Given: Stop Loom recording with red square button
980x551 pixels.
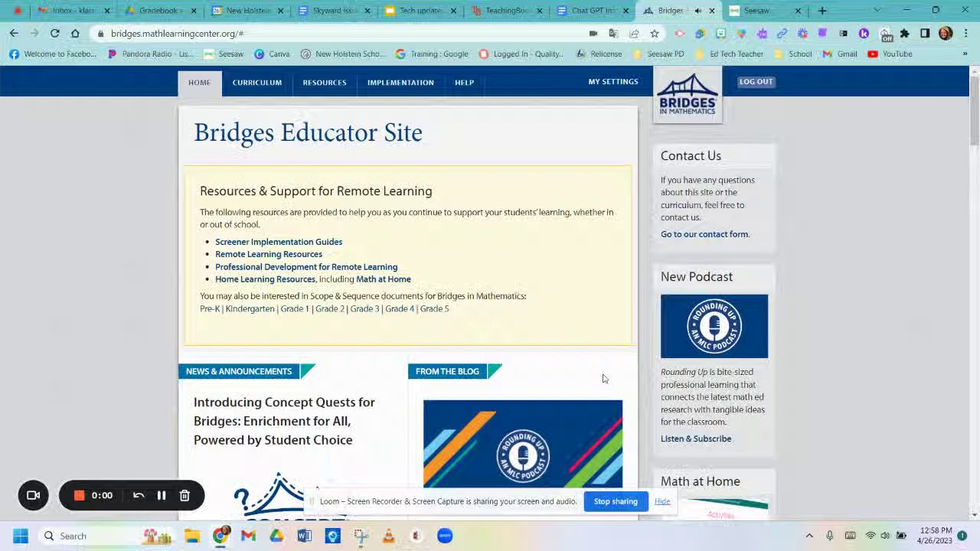Looking at the screenshot, I should point(79,495).
